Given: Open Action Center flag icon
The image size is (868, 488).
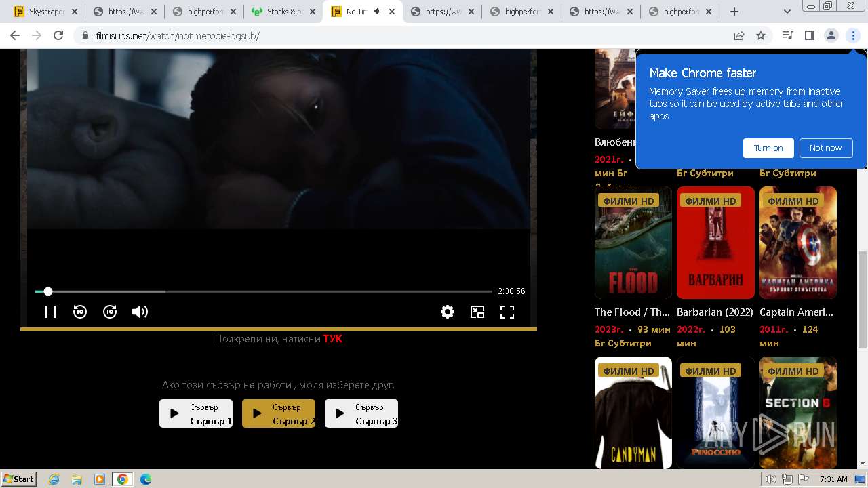Looking at the screenshot, I should click(804, 479).
